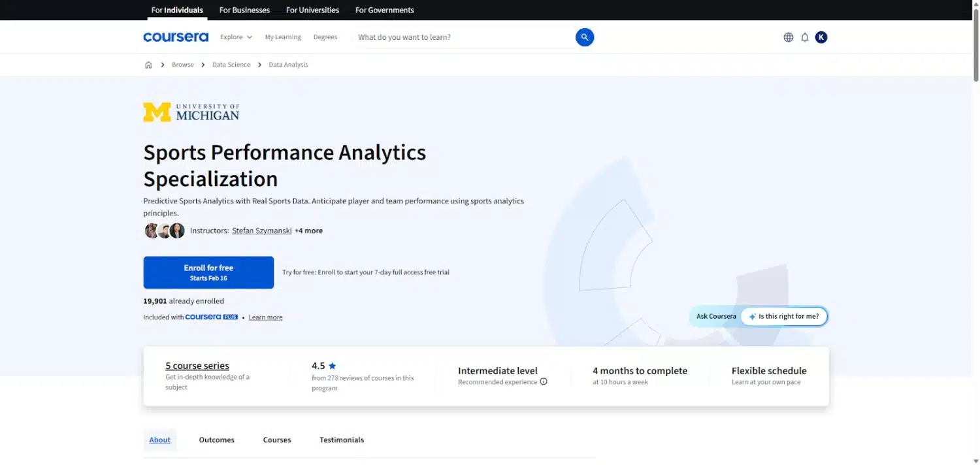Screen dimensions: 980x465
Task: Open instructor Stefan Szymanski's link
Action: pyautogui.click(x=262, y=231)
